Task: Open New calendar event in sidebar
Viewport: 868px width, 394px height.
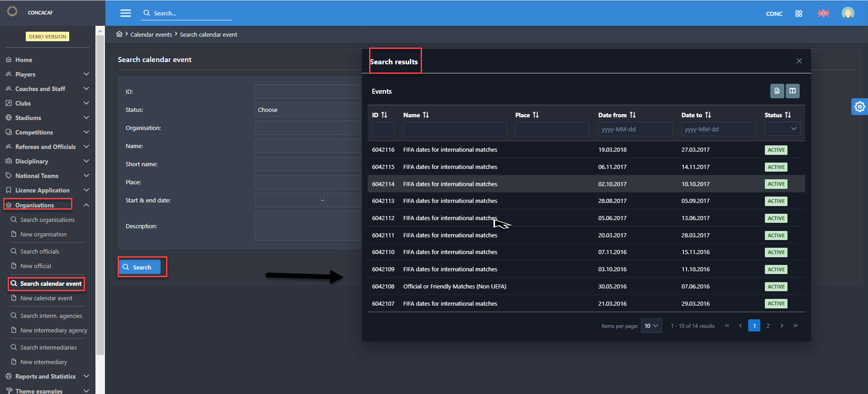Action: (46, 298)
